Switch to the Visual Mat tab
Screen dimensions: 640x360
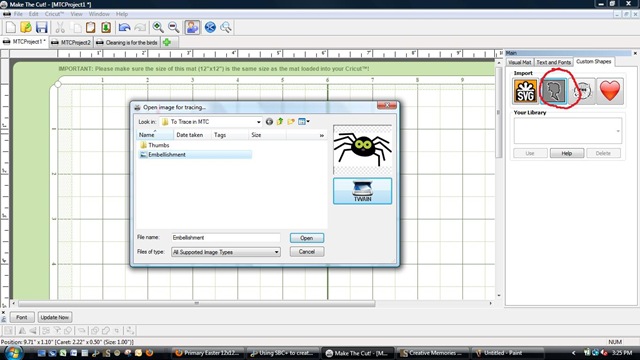pos(520,62)
